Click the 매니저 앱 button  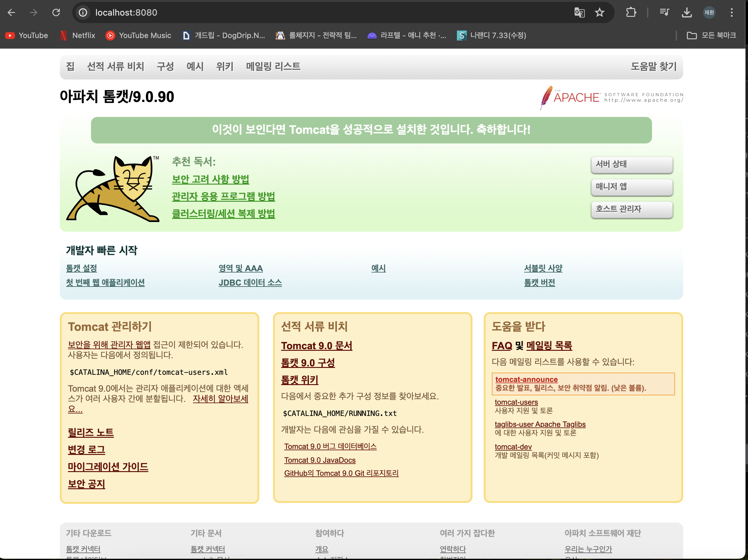pyautogui.click(x=632, y=187)
